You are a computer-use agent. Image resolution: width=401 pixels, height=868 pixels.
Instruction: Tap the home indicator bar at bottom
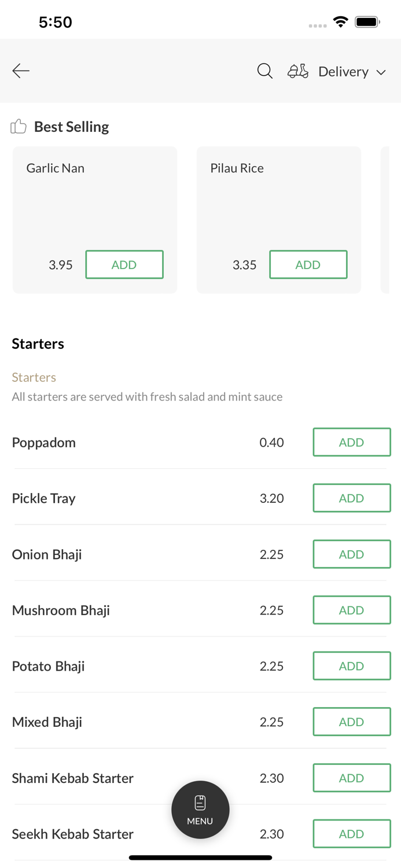[x=200, y=857]
